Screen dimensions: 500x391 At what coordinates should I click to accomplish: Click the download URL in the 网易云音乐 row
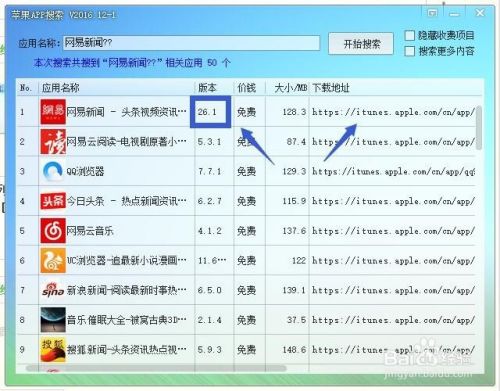click(393, 231)
